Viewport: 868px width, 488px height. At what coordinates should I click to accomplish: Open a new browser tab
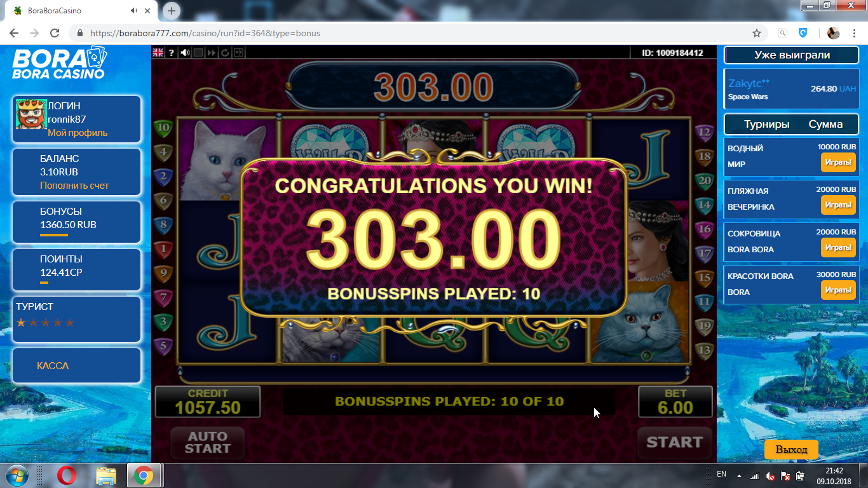tap(172, 11)
